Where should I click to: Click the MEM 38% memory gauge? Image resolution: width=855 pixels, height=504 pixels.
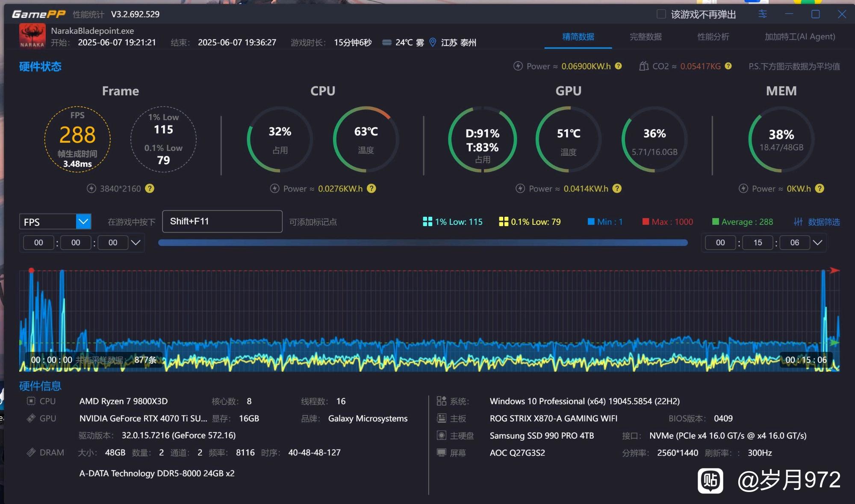(781, 139)
